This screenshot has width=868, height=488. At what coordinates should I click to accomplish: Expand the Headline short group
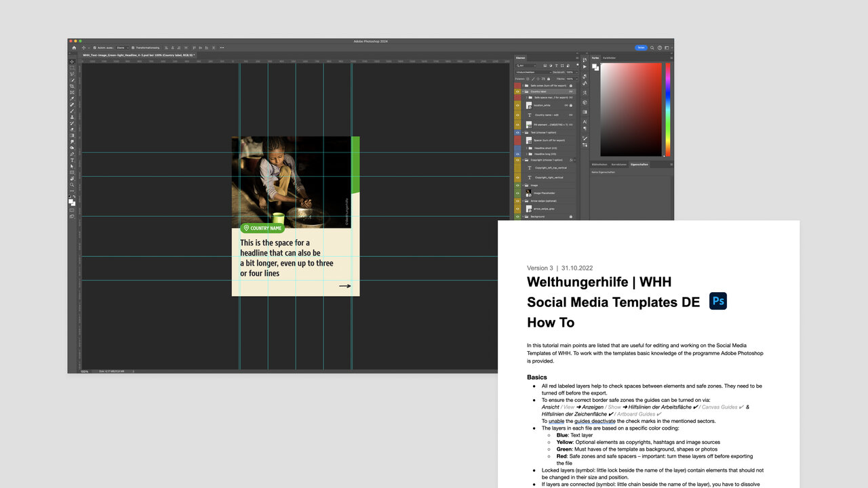pos(527,148)
